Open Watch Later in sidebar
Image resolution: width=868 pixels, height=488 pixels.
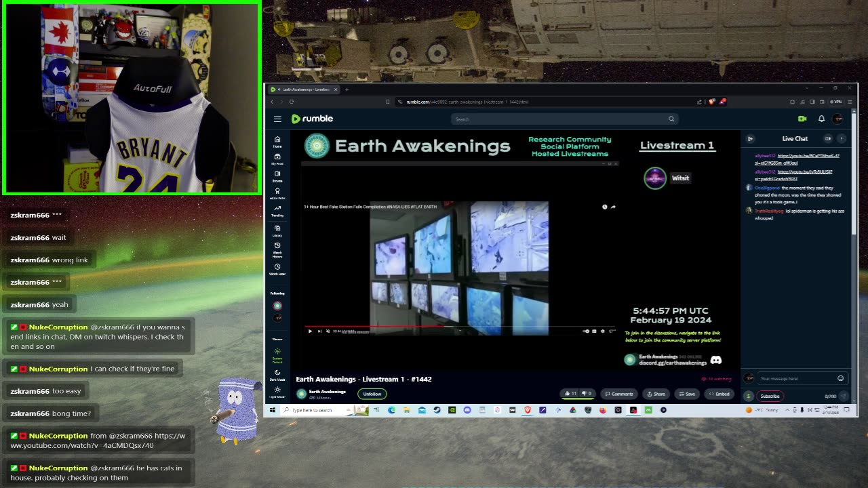[x=277, y=269]
